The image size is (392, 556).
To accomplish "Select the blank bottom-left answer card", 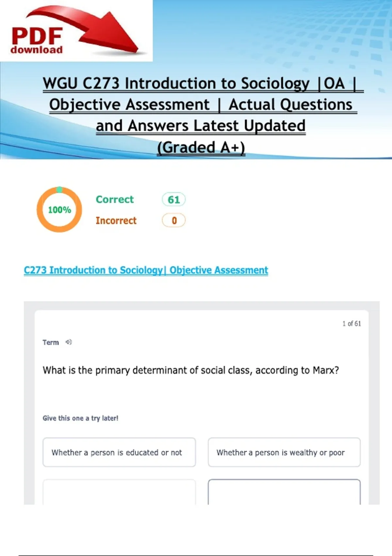I will (119, 492).
